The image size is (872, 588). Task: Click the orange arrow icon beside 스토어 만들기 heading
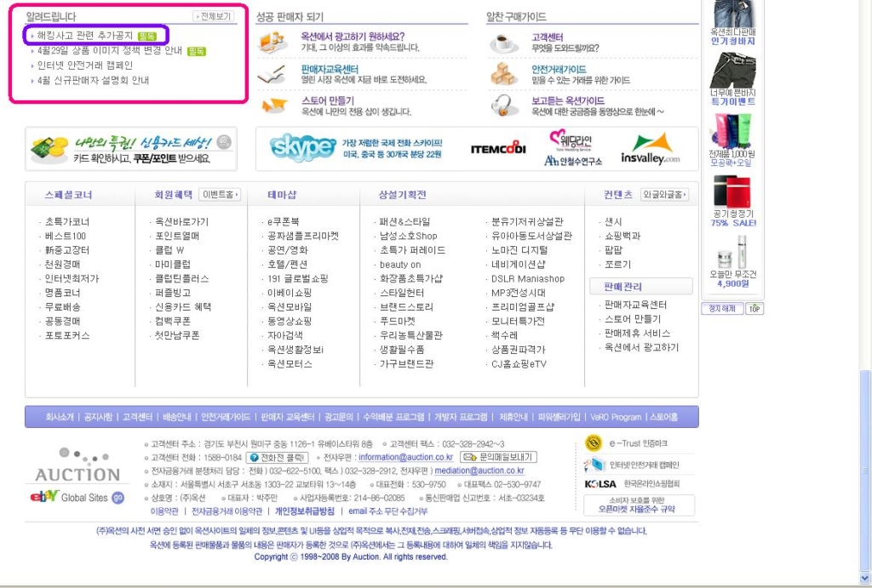click(x=274, y=105)
